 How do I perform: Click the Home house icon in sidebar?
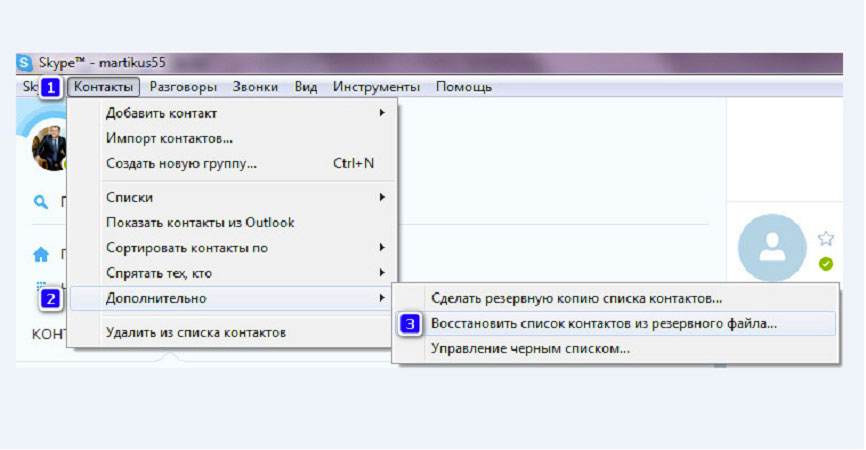(41, 254)
